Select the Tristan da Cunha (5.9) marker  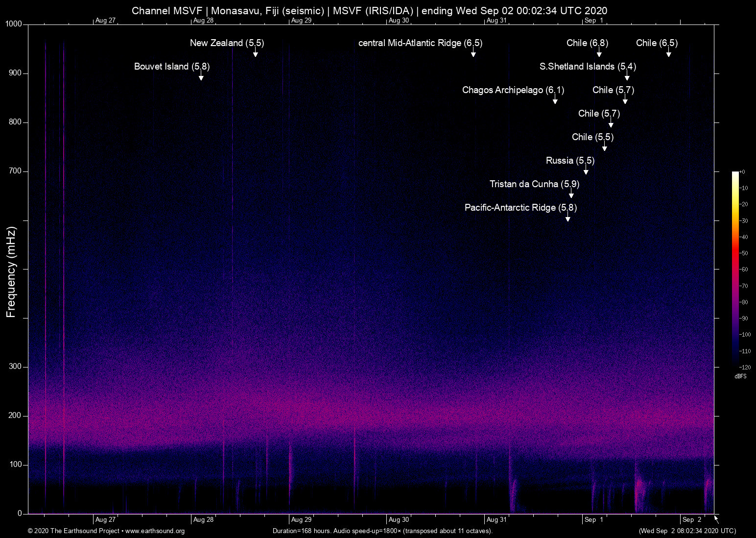(534, 184)
